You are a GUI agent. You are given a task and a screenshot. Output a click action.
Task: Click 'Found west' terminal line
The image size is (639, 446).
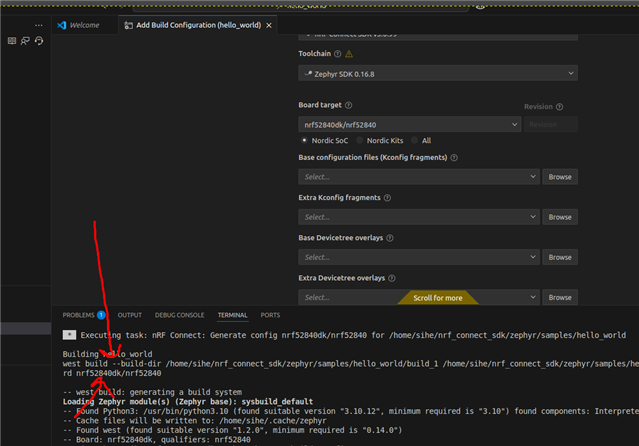[x=232, y=430]
